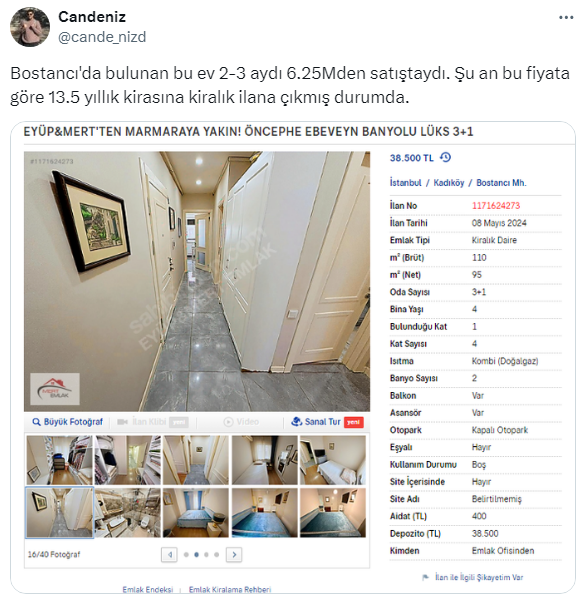Open the tweet's three-dot more menu
Image resolution: width=588 pixels, height=598 pixels.
(x=566, y=18)
